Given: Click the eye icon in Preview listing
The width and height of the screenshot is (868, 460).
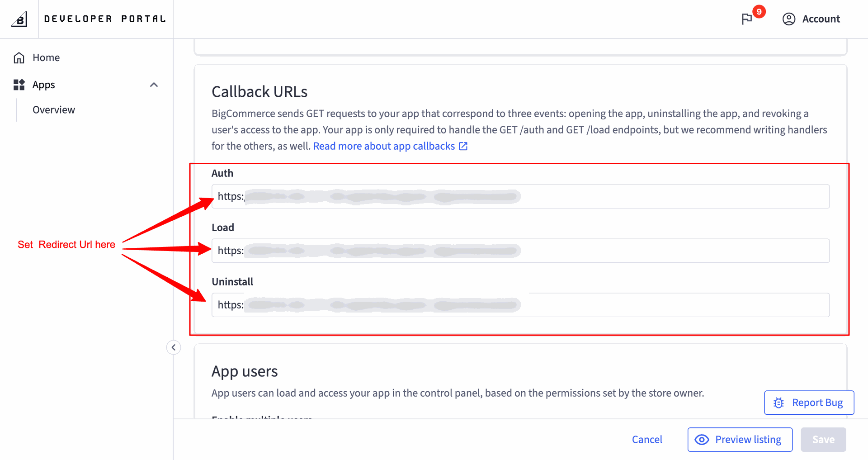Looking at the screenshot, I should pyautogui.click(x=702, y=440).
